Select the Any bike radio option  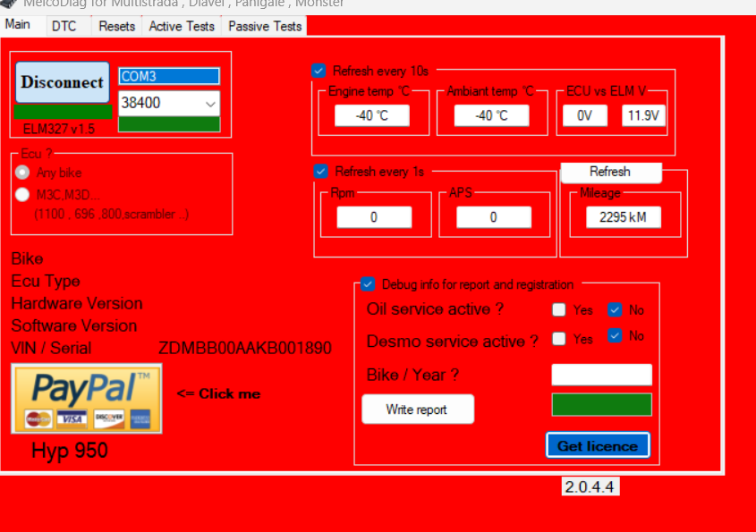click(x=22, y=173)
